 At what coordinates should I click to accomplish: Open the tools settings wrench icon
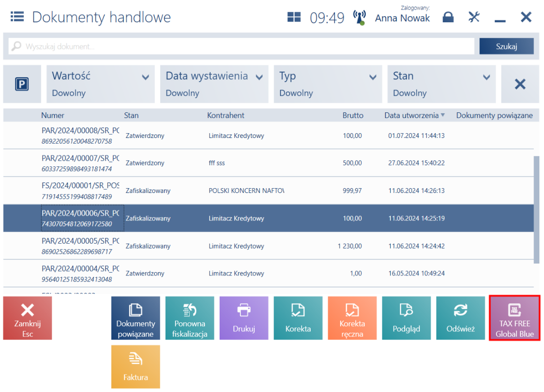(474, 17)
